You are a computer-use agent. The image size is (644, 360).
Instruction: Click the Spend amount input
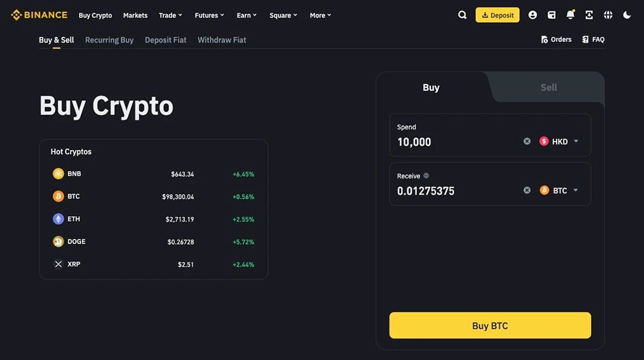pyautogui.click(x=453, y=142)
